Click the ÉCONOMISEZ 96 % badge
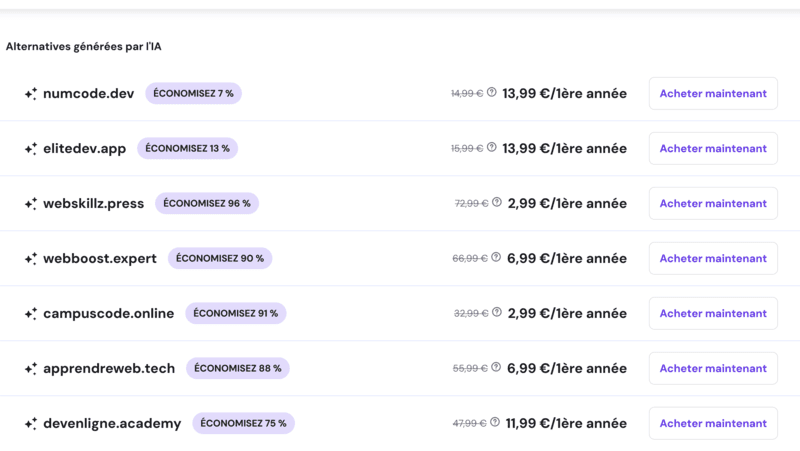The image size is (800, 451). tap(207, 203)
